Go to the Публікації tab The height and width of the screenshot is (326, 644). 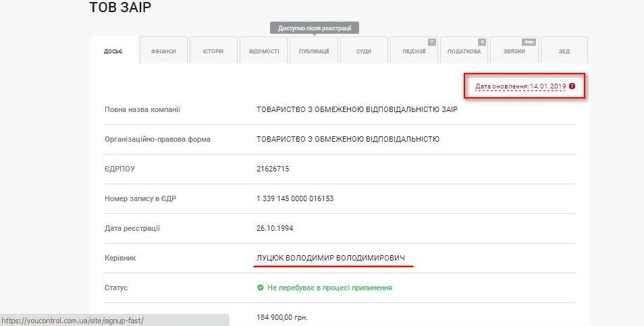pyautogui.click(x=314, y=51)
